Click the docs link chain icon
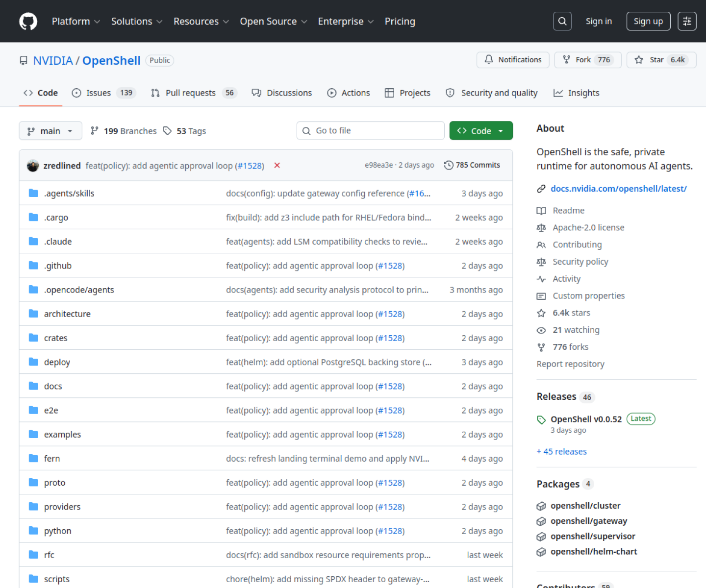706x588 pixels. pos(541,189)
